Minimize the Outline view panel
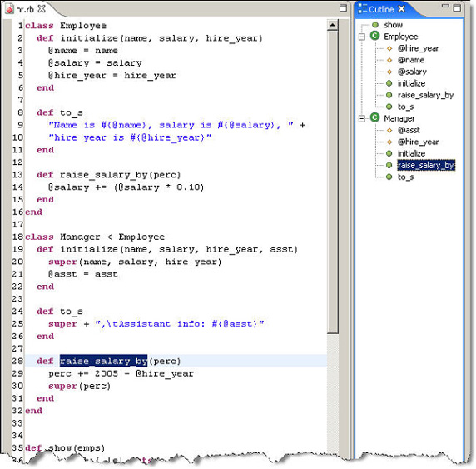 pyautogui.click(x=445, y=6)
